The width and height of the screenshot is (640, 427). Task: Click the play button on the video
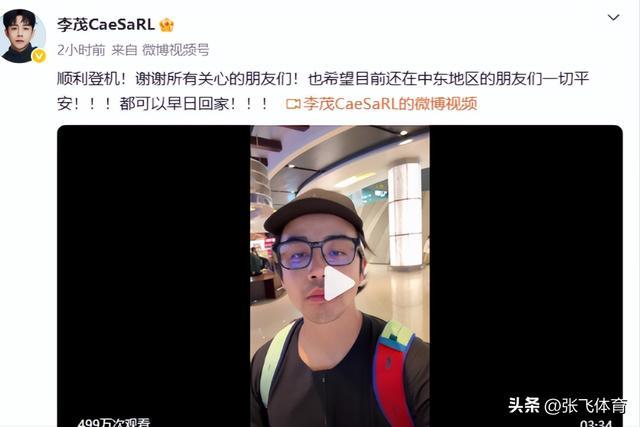tap(338, 283)
